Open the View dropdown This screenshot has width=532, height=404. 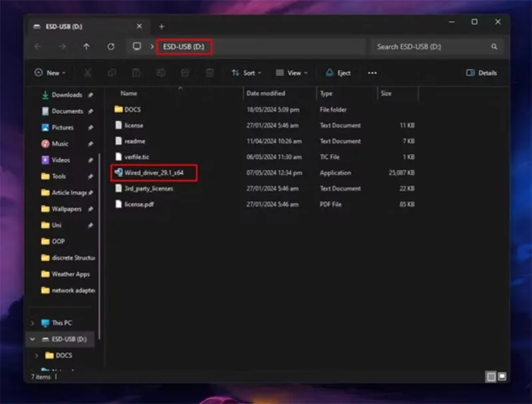click(x=291, y=73)
